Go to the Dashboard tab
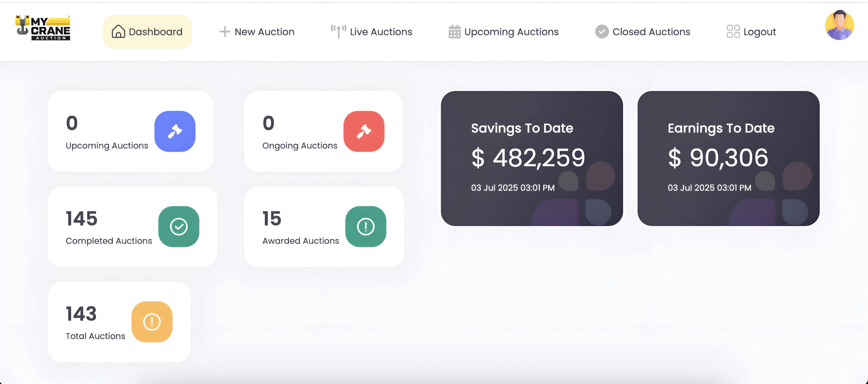 coord(155,32)
